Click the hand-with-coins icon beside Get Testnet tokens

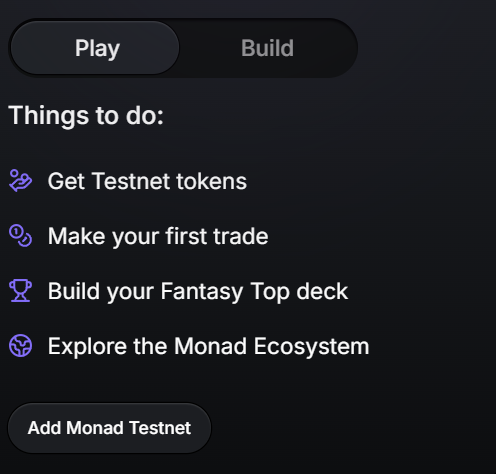tap(20, 181)
